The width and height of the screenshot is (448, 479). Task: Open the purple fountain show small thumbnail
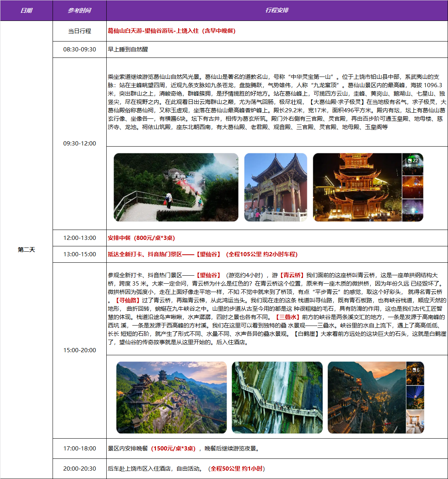(413, 210)
